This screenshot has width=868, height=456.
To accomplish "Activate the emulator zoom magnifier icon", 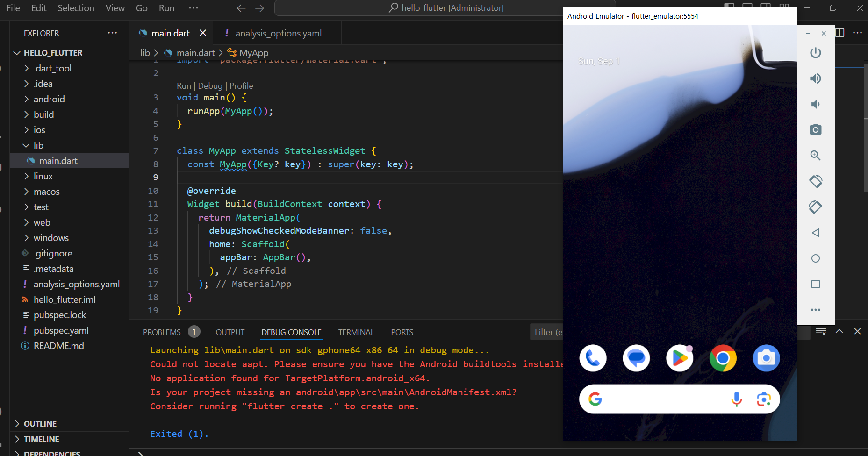I will click(x=816, y=155).
